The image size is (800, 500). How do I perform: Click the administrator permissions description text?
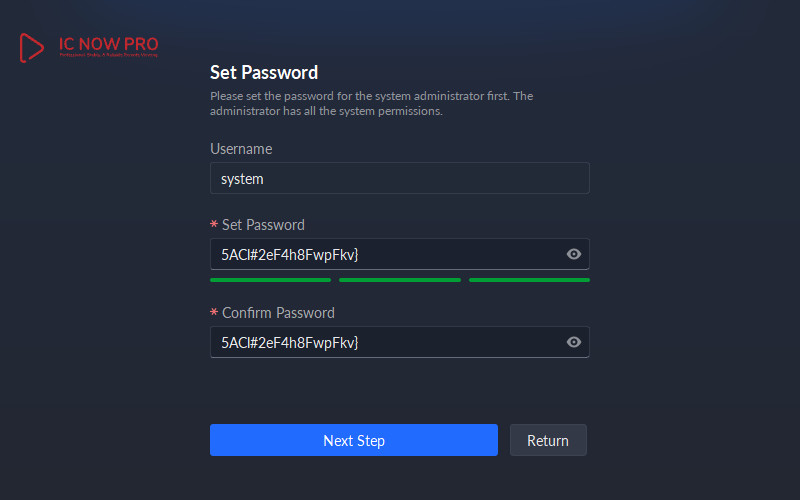pyautogui.click(x=372, y=104)
